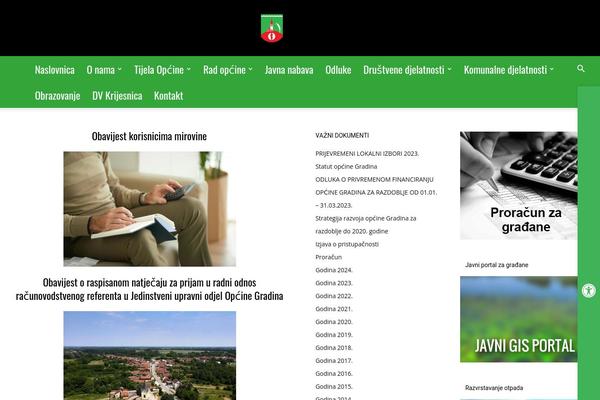
Task: Expand the Rad općine chevron
Action: (x=250, y=69)
